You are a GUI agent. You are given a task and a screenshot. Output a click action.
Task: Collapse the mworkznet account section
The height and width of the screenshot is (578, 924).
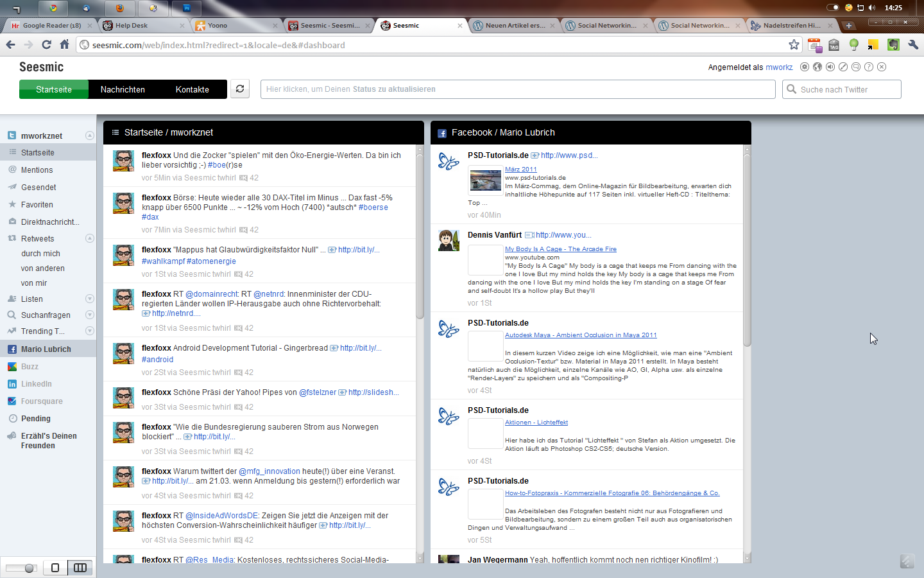tap(90, 136)
